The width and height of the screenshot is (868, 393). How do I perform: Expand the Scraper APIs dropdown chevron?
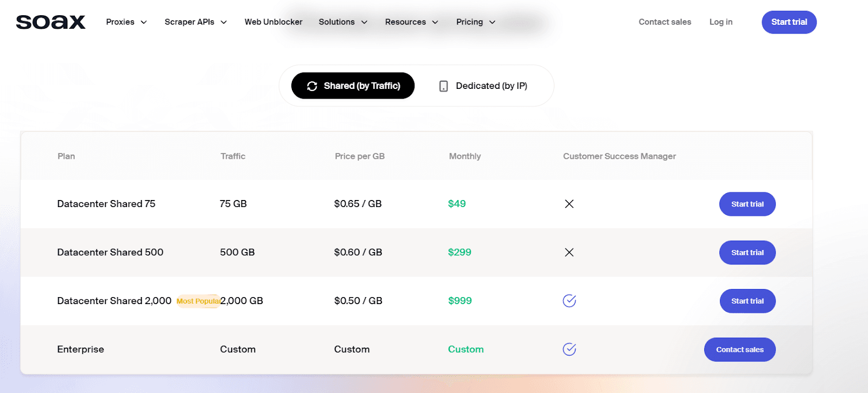(224, 22)
